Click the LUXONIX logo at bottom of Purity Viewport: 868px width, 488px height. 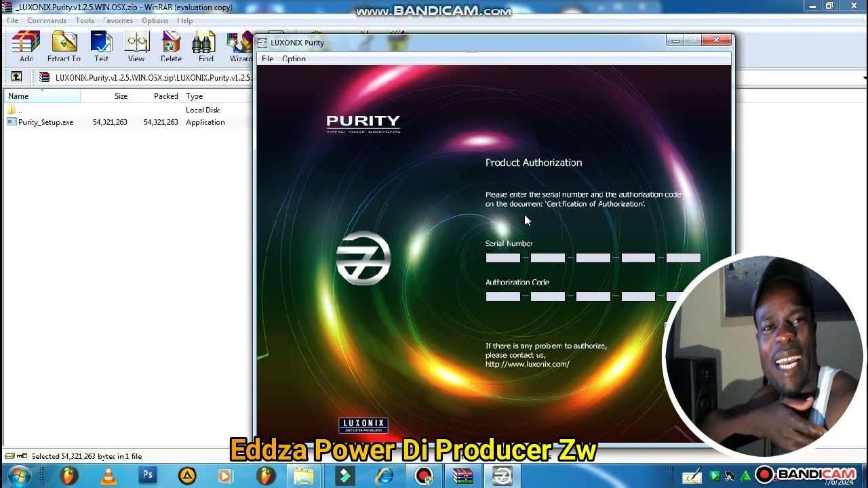[x=363, y=426]
